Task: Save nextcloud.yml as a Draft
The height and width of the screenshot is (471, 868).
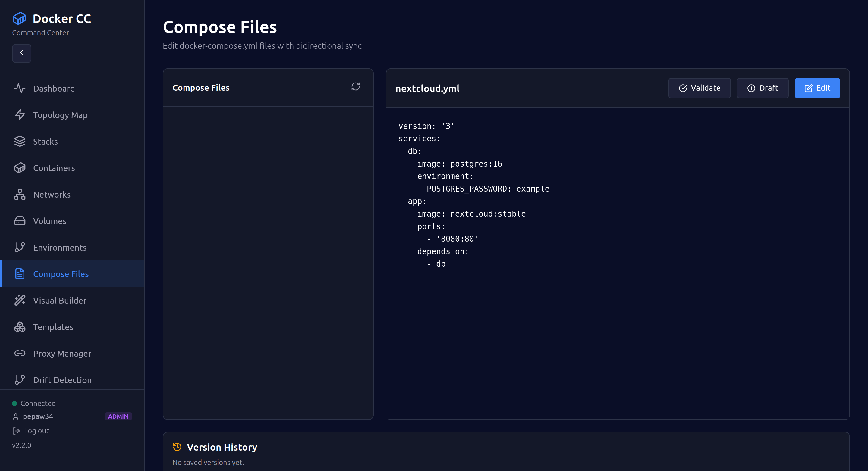Action: [763, 88]
